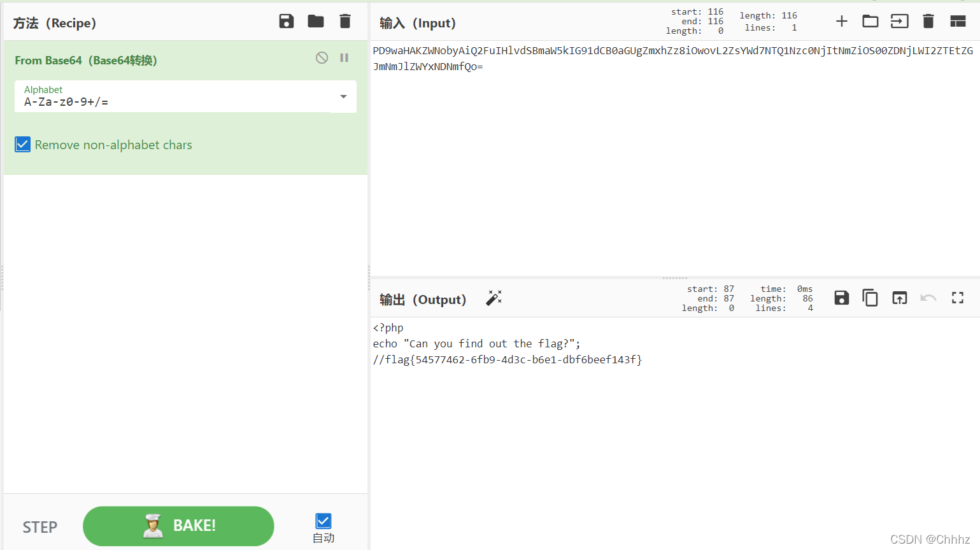Maximize the output pane
The image size is (980, 550).
[x=957, y=298]
